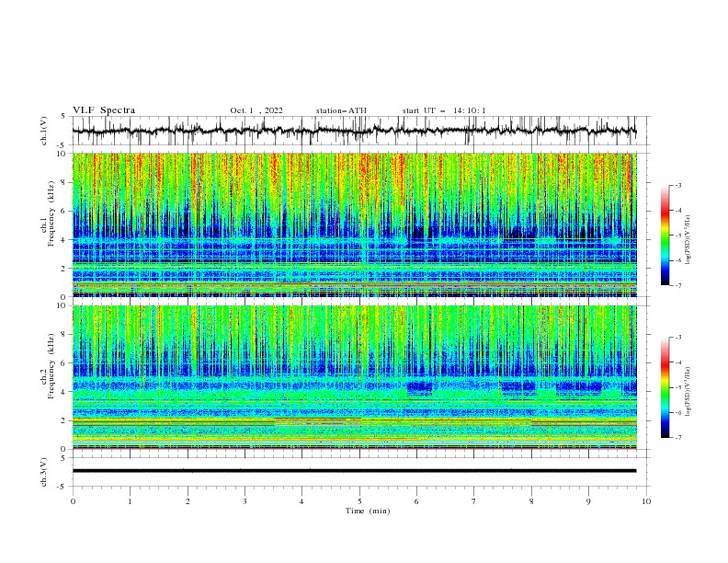Click time axis tick label '0'
This screenshot has height=563, width=728.
tap(73, 501)
